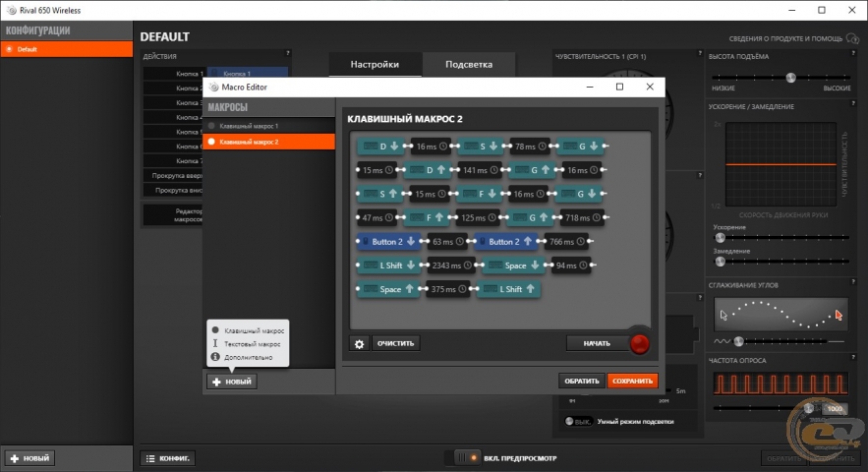
Task: Choose Дополнительно from new-macro popup
Action: [x=248, y=357]
